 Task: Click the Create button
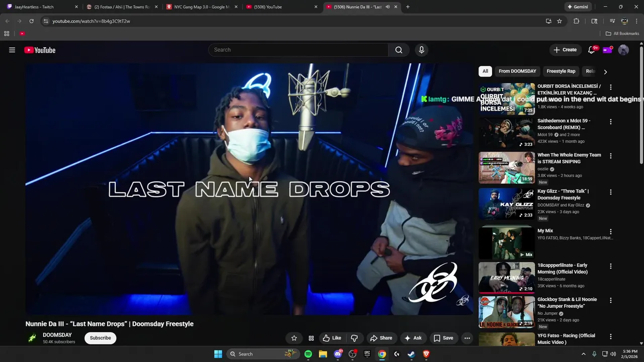pos(565,50)
